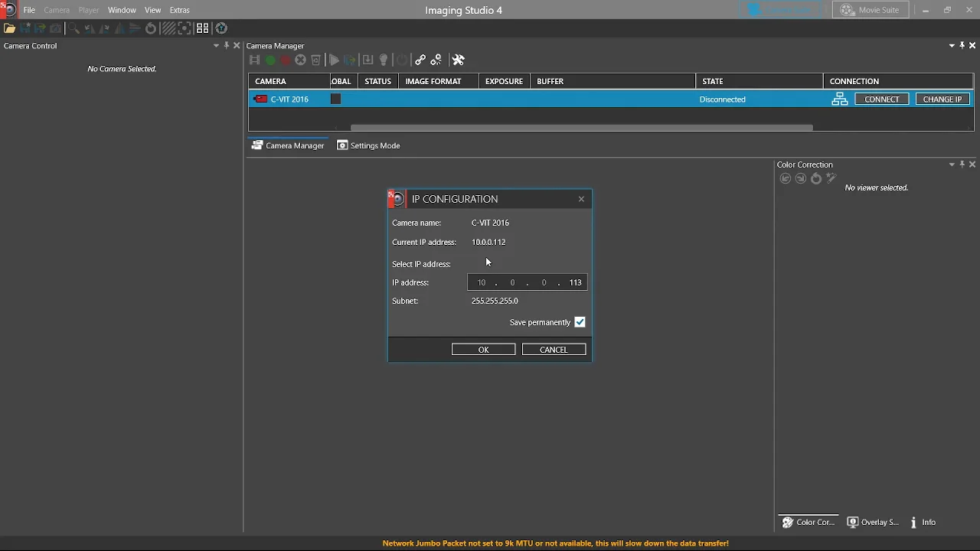Click the last IP octet field showing 113

[x=575, y=282]
